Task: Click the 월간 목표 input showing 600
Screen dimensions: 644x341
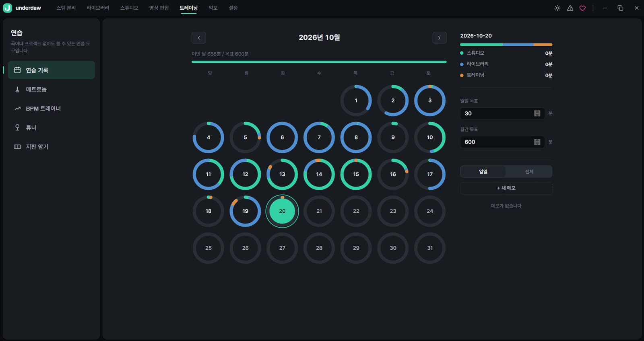Action: [502, 142]
